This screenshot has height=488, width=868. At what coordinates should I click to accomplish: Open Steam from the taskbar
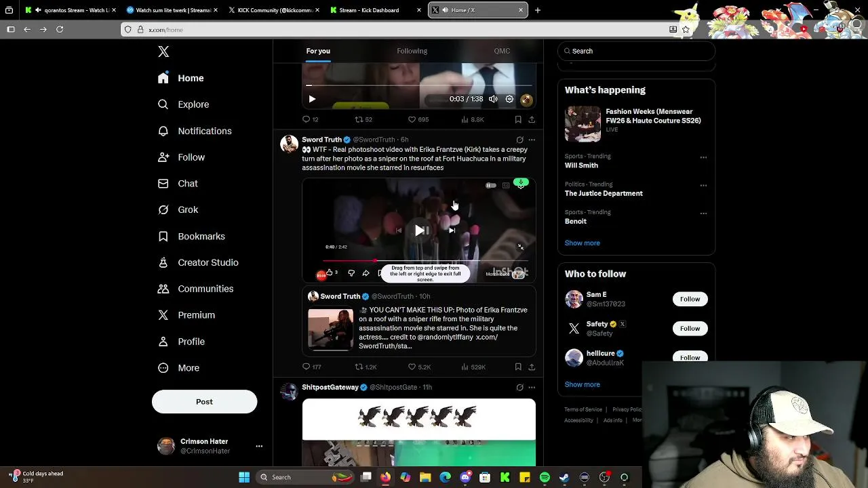[564, 477]
